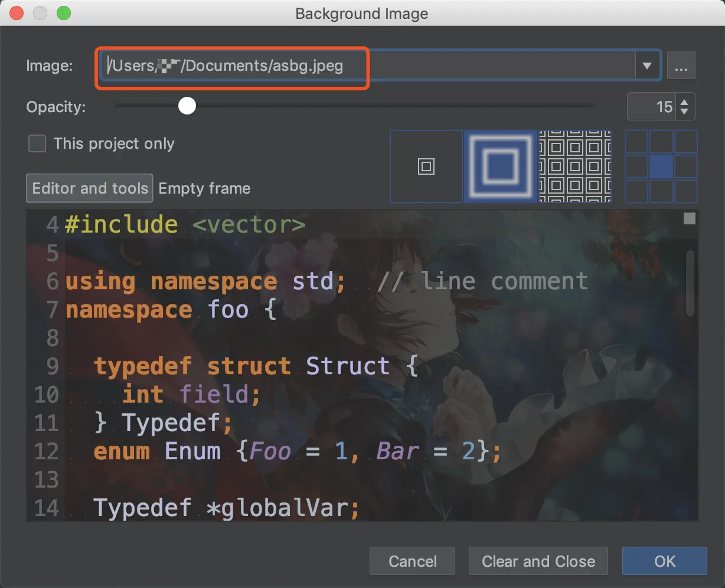The image size is (725, 588).
Task: Decrease opacity with the spinner down arrow
Action: coord(684,112)
